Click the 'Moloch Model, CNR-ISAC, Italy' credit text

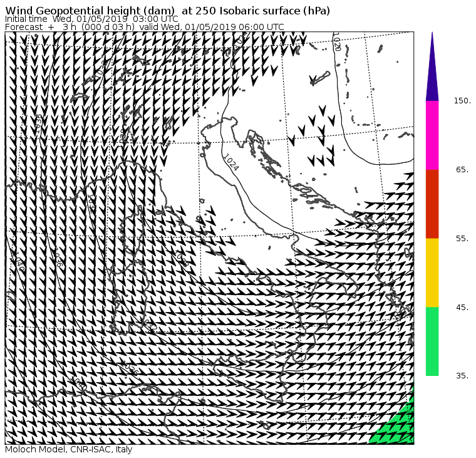(69, 449)
